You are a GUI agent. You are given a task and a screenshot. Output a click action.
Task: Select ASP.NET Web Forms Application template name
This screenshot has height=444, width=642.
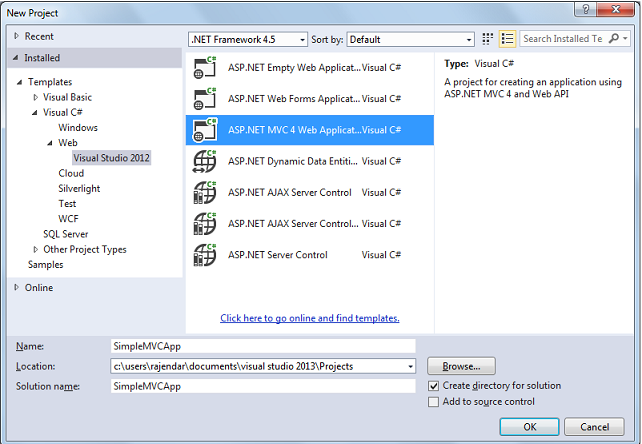pyautogui.click(x=294, y=99)
